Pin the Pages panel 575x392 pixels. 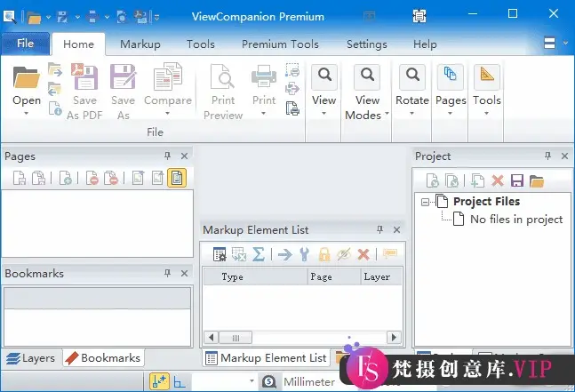(x=167, y=156)
